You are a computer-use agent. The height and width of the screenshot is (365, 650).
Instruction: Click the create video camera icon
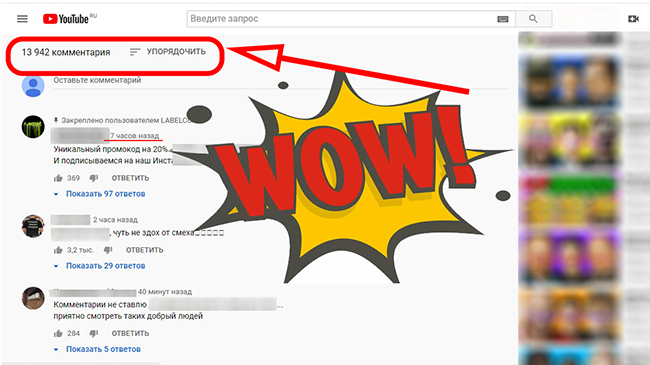click(633, 19)
